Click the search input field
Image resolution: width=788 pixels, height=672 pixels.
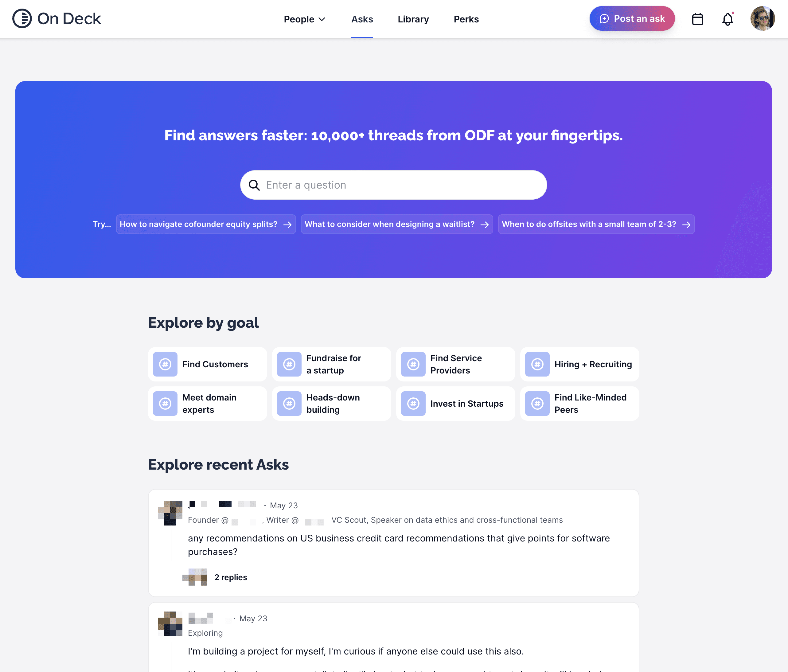point(393,185)
